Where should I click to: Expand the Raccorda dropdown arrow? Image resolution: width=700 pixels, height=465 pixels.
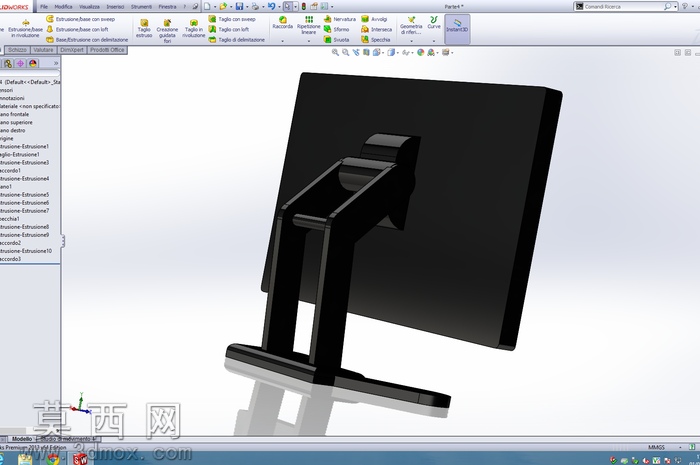283,41
